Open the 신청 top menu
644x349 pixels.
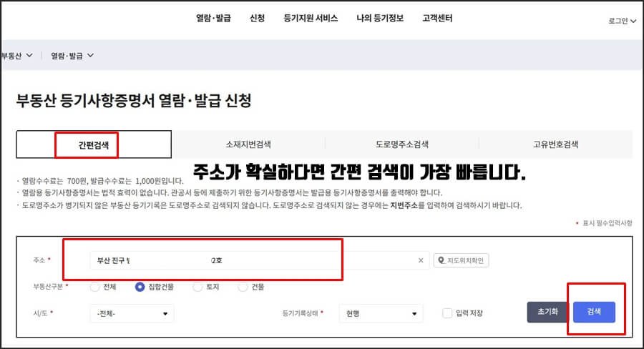tap(257, 18)
